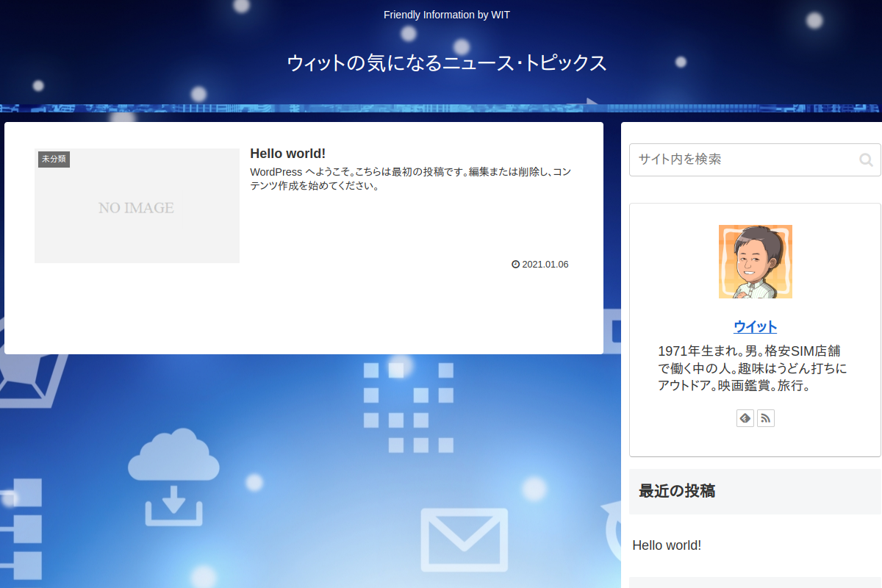Click the clock icon beside the post date
The height and width of the screenshot is (588, 882).
pyautogui.click(x=514, y=264)
